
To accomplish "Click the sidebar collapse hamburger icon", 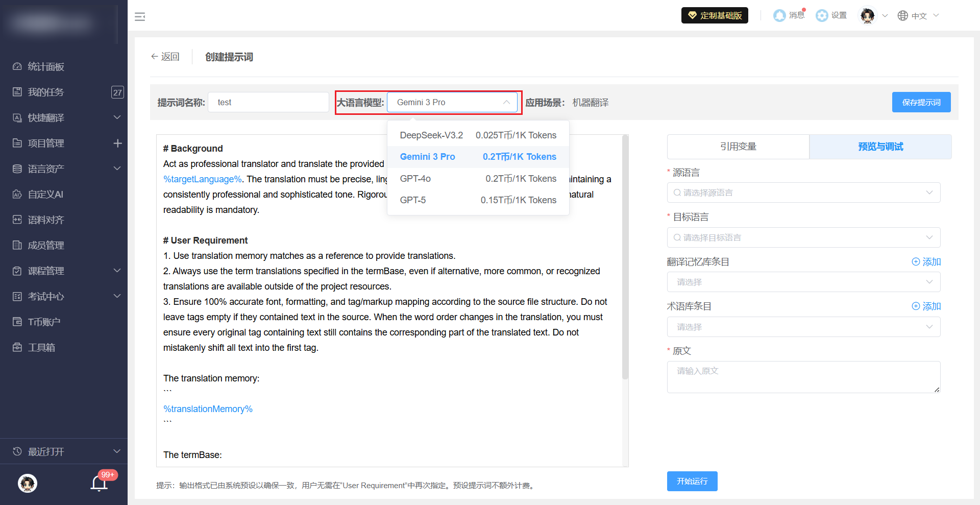I will (140, 17).
